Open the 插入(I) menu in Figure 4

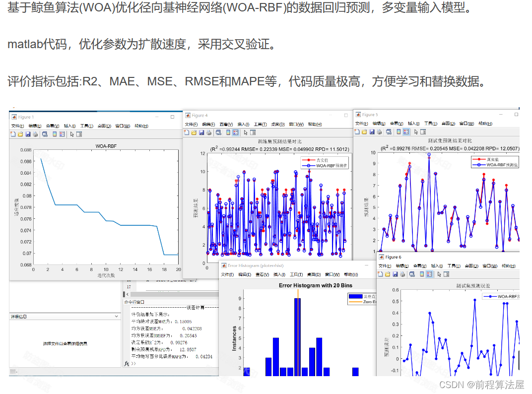[243, 125]
